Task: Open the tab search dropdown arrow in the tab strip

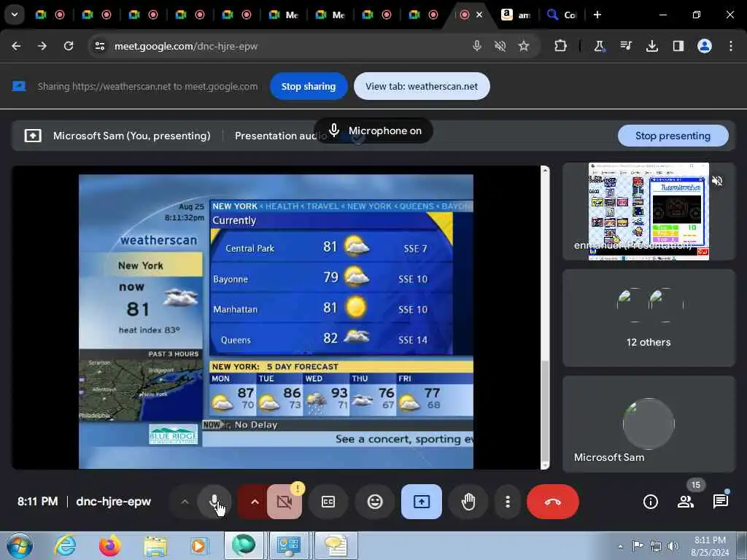Action: (15, 15)
